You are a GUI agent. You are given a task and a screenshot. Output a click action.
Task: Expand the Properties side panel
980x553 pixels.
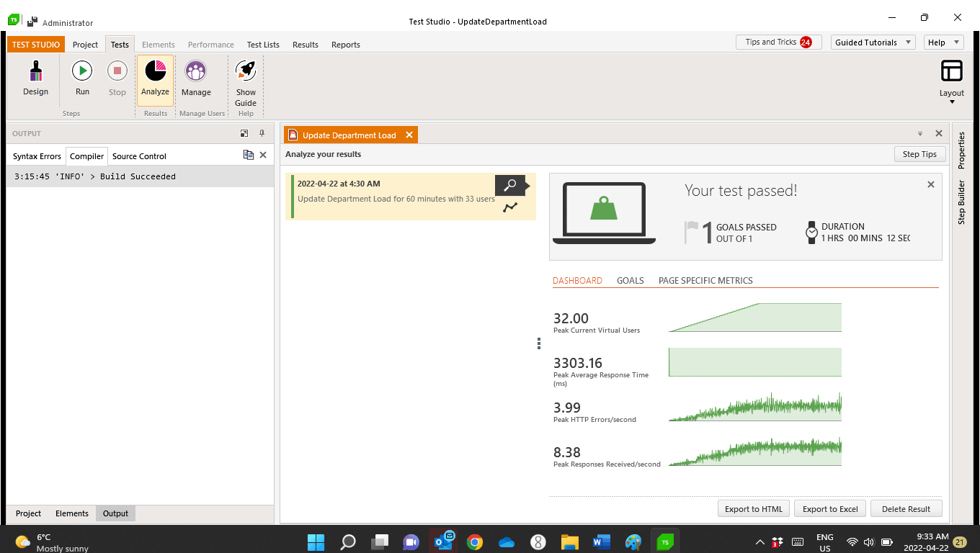961,150
